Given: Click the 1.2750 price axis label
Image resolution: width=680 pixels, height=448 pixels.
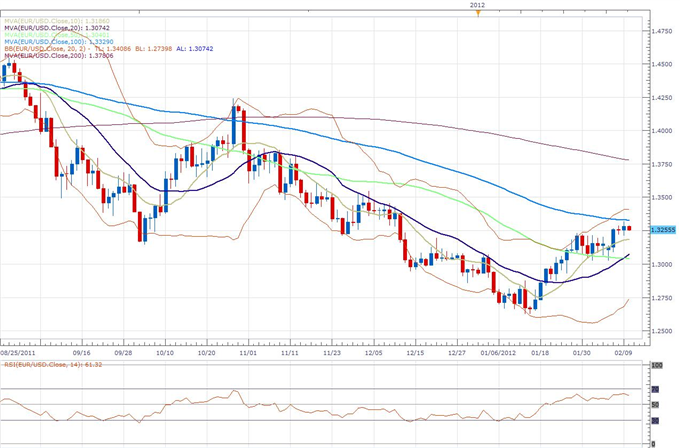Looking at the screenshot, I should click(662, 298).
